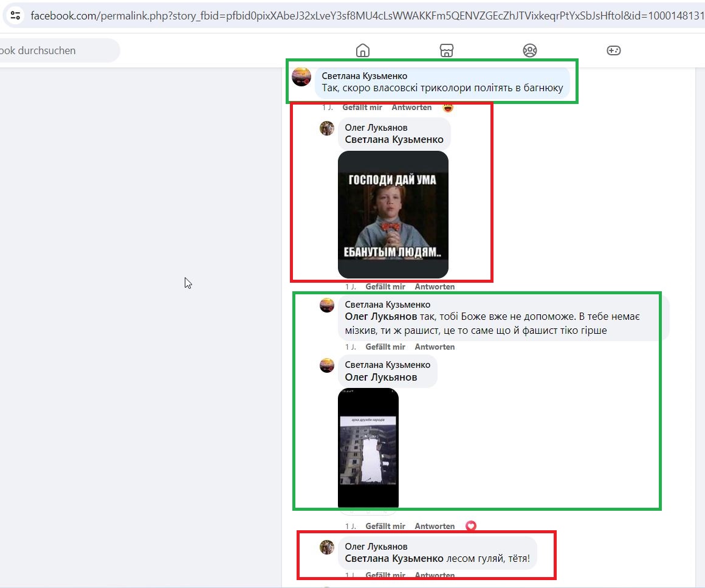Open Олег's avatar beside 'лесом гуляй, тётя!'
This screenshot has height=588, width=705.
[327, 547]
